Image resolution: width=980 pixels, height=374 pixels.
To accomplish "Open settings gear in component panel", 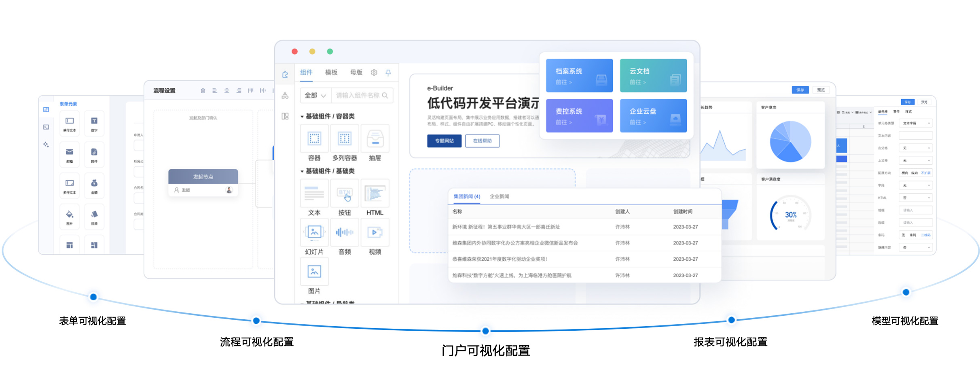I will pyautogui.click(x=374, y=73).
